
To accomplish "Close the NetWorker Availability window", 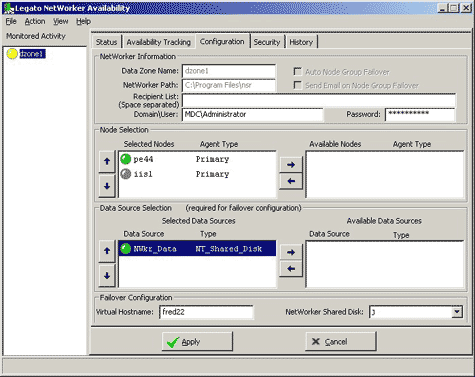I will [x=466, y=8].
